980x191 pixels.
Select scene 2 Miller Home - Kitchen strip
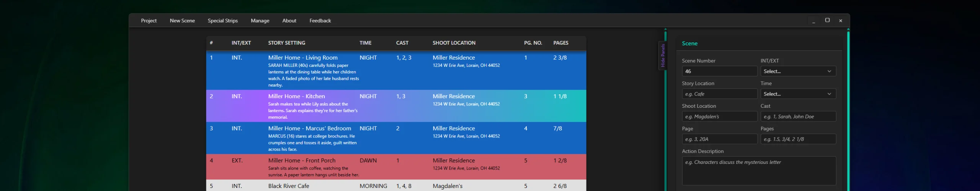click(x=396, y=106)
